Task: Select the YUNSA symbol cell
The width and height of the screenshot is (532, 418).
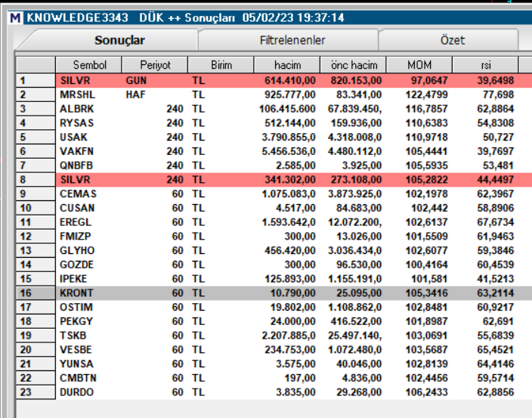Action: (x=76, y=364)
